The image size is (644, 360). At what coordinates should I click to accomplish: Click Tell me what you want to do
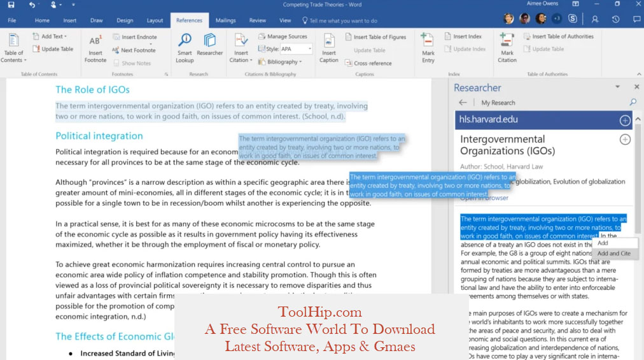(340, 20)
